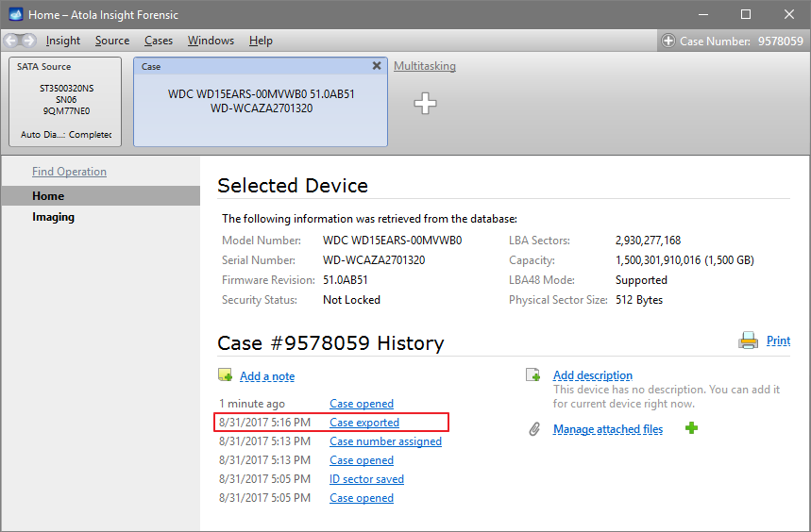Viewport: 811px width, 532px height.
Task: Click serial number WD-WCAZA2701320 value
Action: [374, 259]
